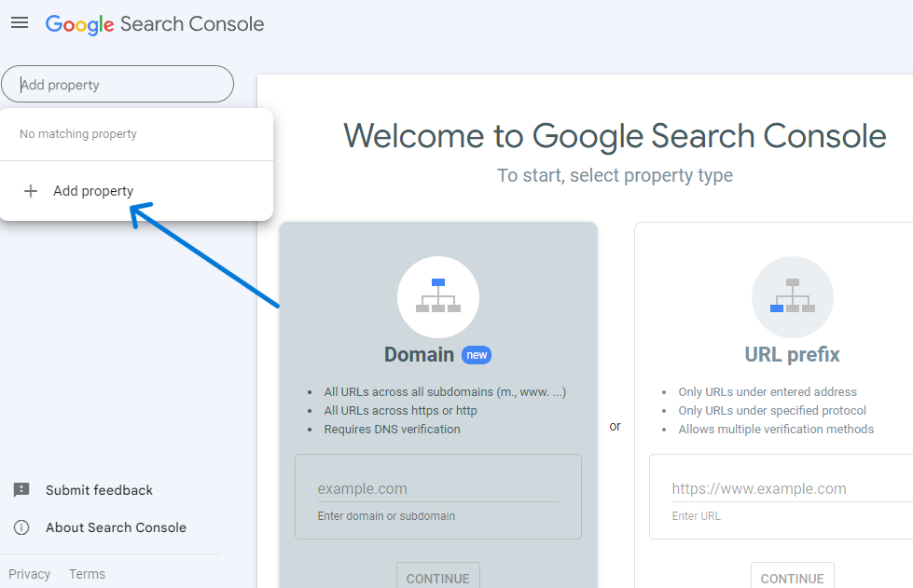Click the Submit feedback flag icon

[x=21, y=490]
